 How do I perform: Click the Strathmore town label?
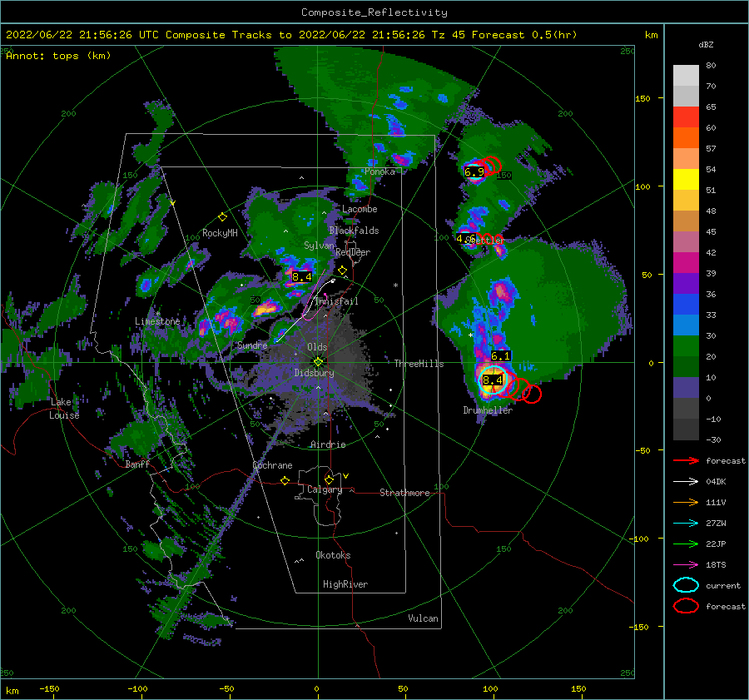[x=404, y=493]
